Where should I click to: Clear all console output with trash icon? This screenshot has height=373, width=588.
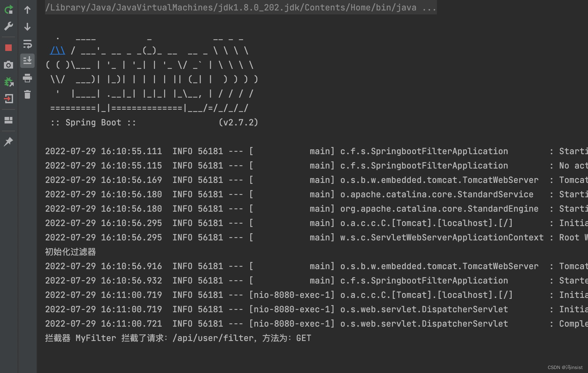[27, 94]
